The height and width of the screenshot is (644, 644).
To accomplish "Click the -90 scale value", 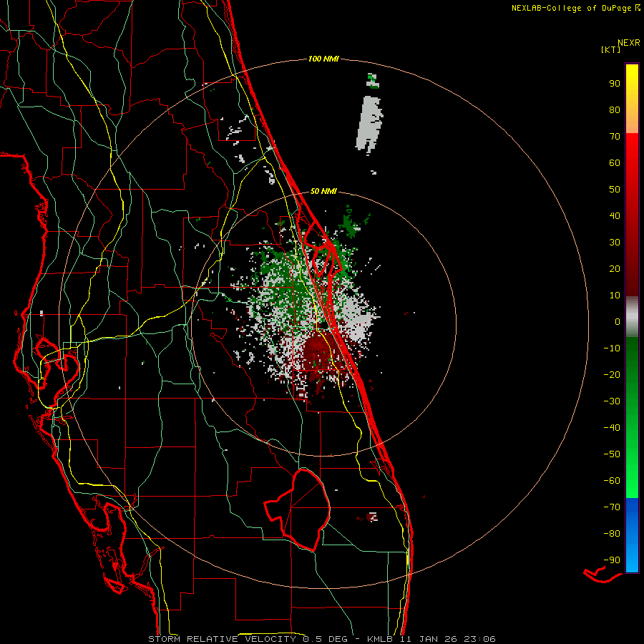I will pos(612,560).
